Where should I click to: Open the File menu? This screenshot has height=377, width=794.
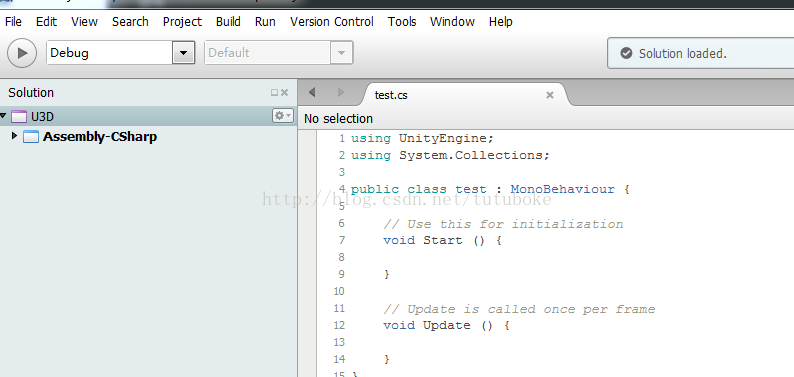pyautogui.click(x=13, y=22)
